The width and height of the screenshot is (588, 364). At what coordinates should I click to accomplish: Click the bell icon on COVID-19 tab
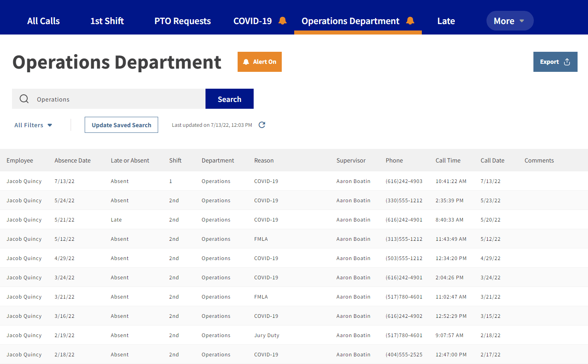283,20
